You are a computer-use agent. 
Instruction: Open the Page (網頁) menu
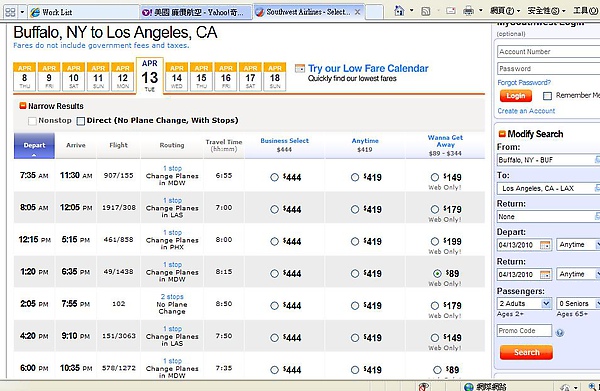pyautogui.click(x=505, y=11)
